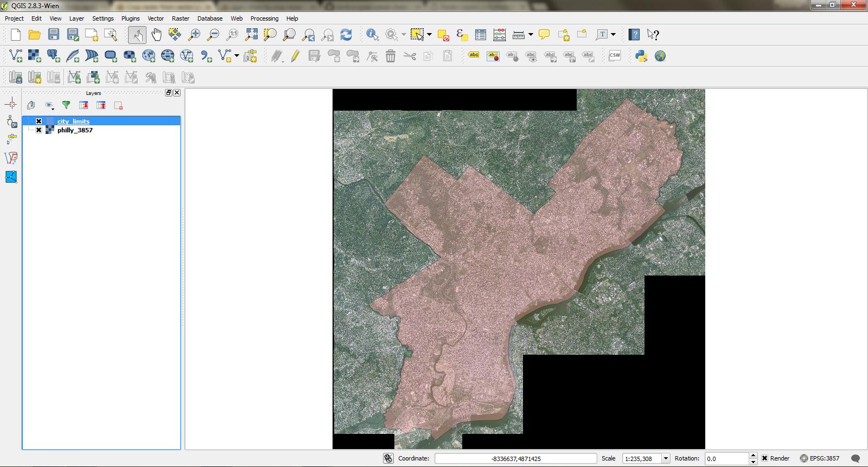Image resolution: width=868 pixels, height=467 pixels.
Task: Refresh the map canvas
Action: pyautogui.click(x=346, y=35)
